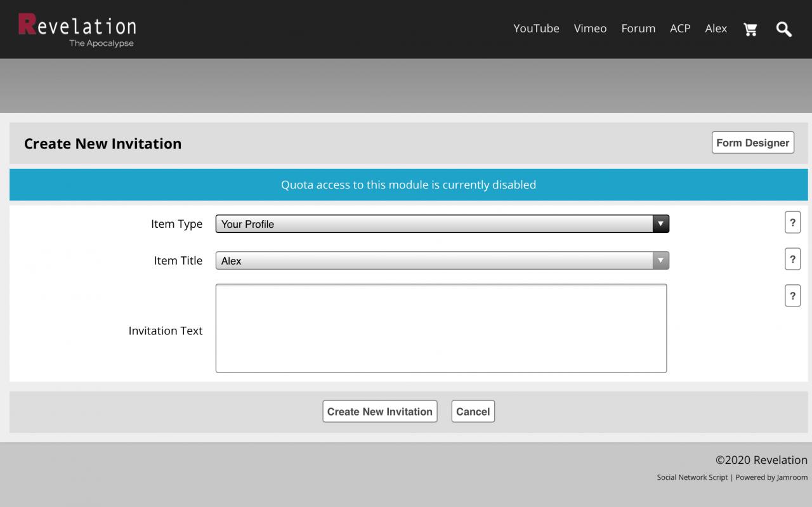
Task: Open the shopping cart icon
Action: tap(750, 29)
